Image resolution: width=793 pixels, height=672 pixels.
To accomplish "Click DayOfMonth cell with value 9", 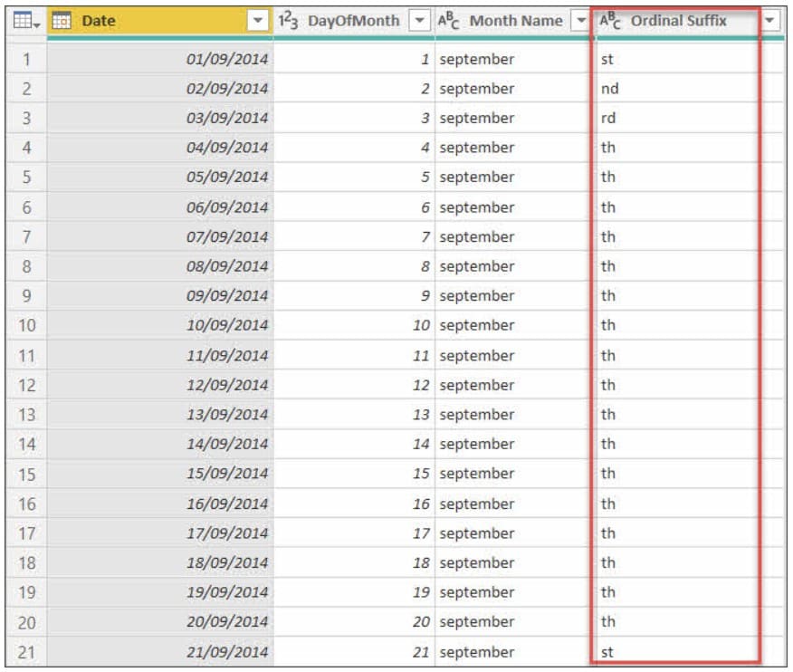I will click(354, 296).
